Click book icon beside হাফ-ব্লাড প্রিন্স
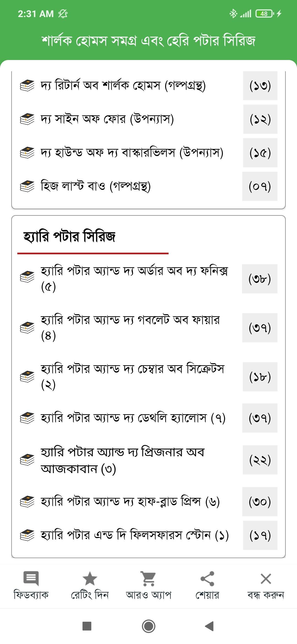Viewport: 297px width, 644px height. (x=27, y=502)
